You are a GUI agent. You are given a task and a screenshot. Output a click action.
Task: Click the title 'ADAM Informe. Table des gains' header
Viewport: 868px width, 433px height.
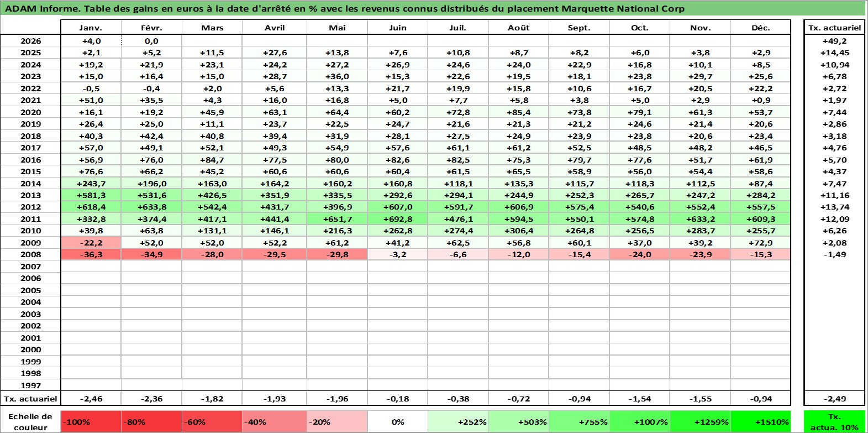pyautogui.click(x=433, y=8)
